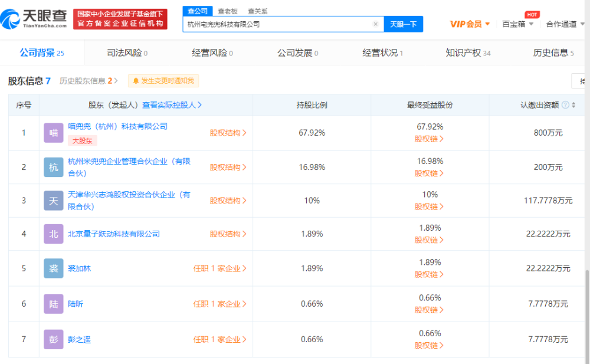This screenshot has height=364, width=590.
Task: Open 历史股东信息 link
Action: (x=88, y=81)
